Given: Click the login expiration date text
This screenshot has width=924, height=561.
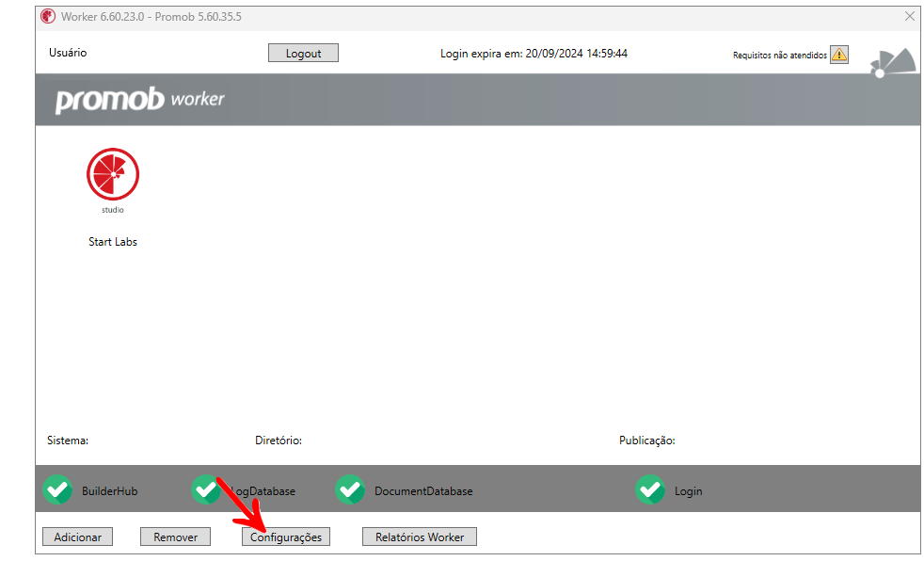Looking at the screenshot, I should coord(534,53).
